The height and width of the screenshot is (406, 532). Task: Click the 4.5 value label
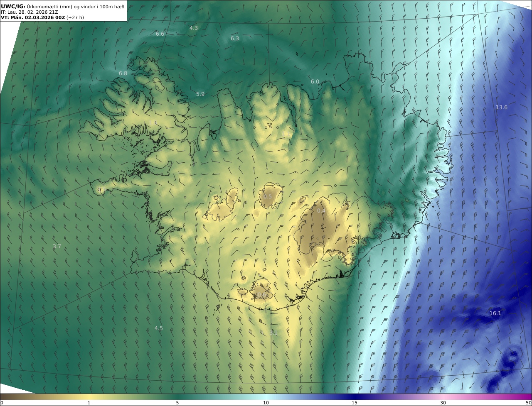tap(159, 328)
